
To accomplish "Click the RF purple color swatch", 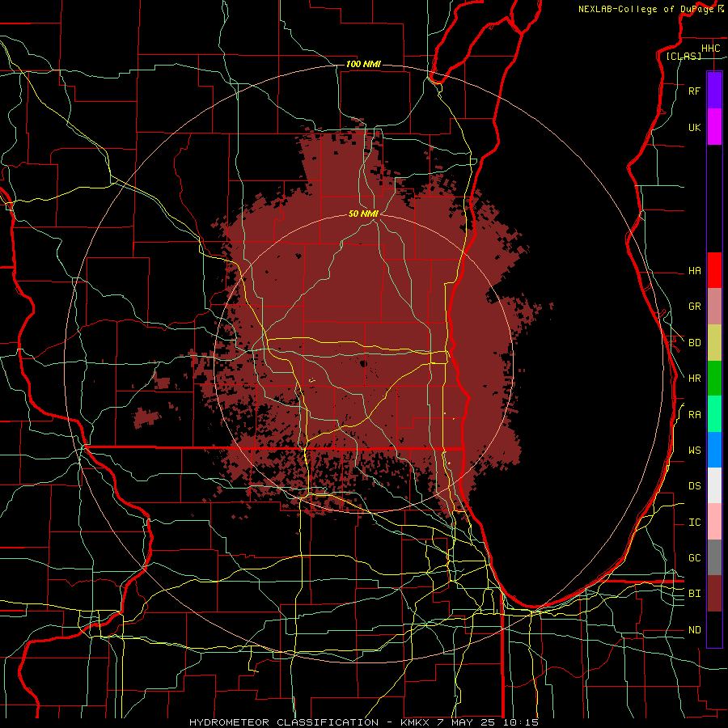I will [714, 91].
